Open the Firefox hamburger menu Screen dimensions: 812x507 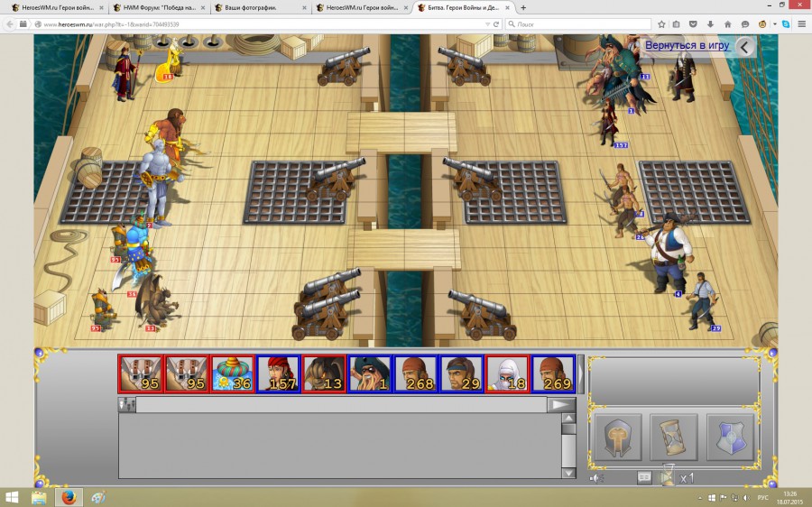pos(802,24)
